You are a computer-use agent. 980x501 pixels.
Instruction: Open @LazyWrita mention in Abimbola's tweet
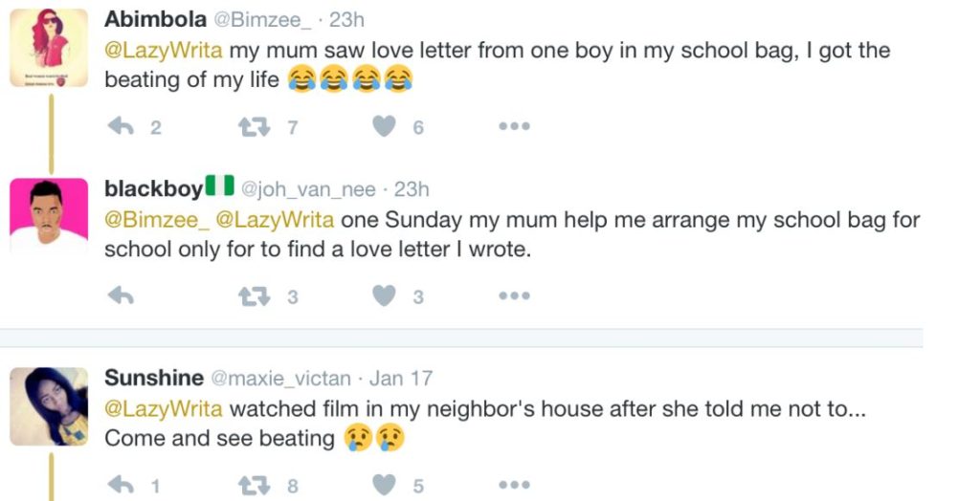[x=163, y=52]
